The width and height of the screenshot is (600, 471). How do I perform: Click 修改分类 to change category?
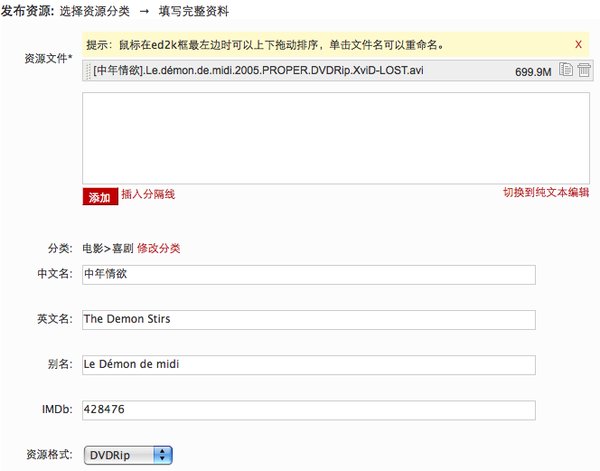(158, 248)
